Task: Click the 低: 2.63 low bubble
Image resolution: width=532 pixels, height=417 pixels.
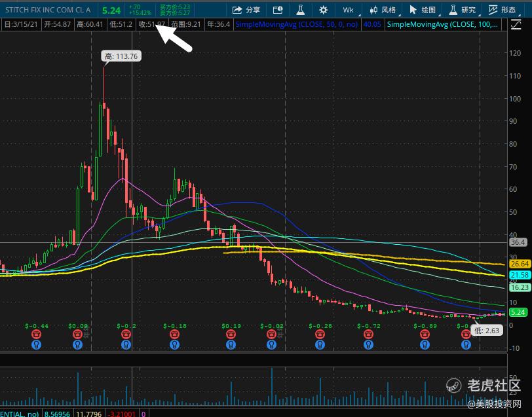Action: pyautogui.click(x=487, y=331)
